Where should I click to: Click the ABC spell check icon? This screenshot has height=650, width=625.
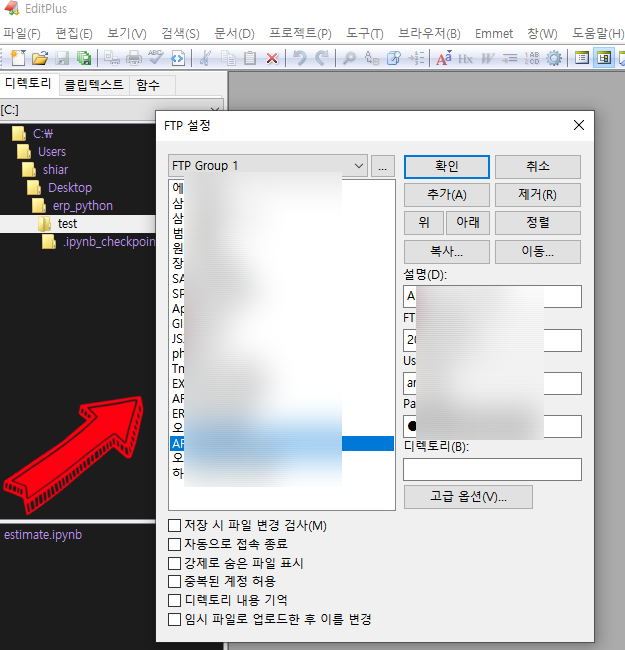click(156, 58)
